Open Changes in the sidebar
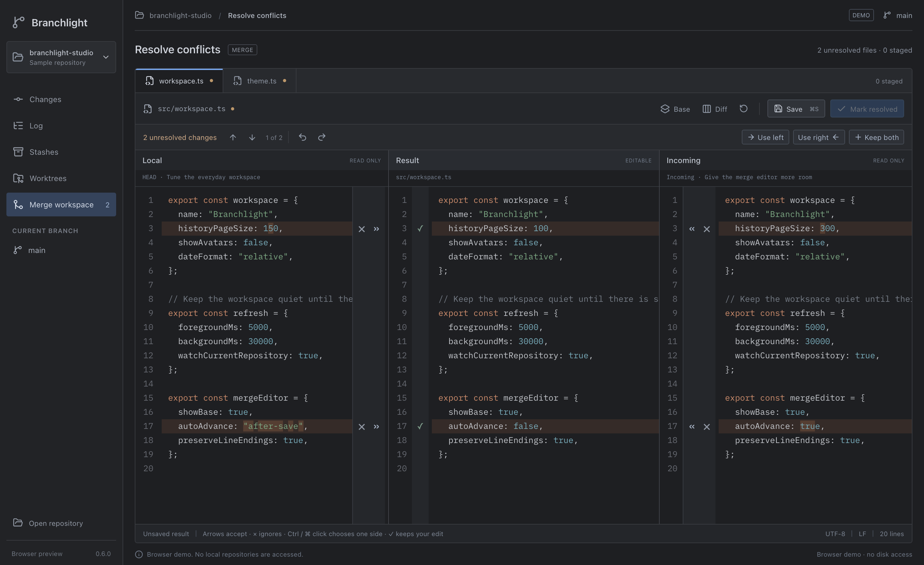This screenshot has width=924, height=565. [x=61, y=100]
